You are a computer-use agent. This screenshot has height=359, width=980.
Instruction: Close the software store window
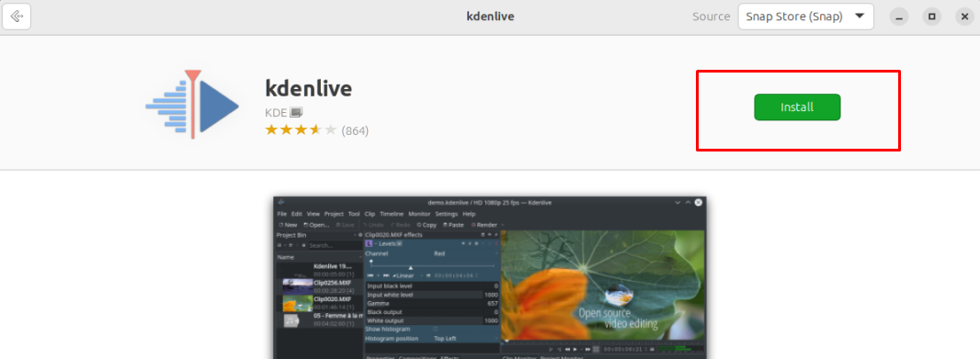(x=964, y=17)
